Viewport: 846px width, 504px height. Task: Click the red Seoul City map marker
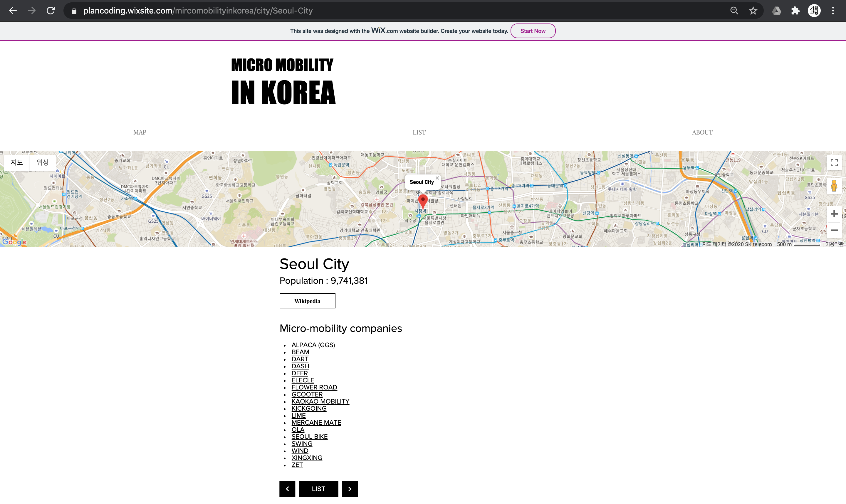[x=422, y=200]
